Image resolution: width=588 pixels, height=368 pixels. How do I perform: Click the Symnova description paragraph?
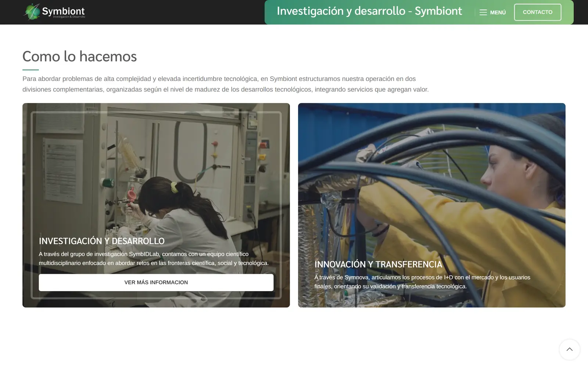pos(422,282)
